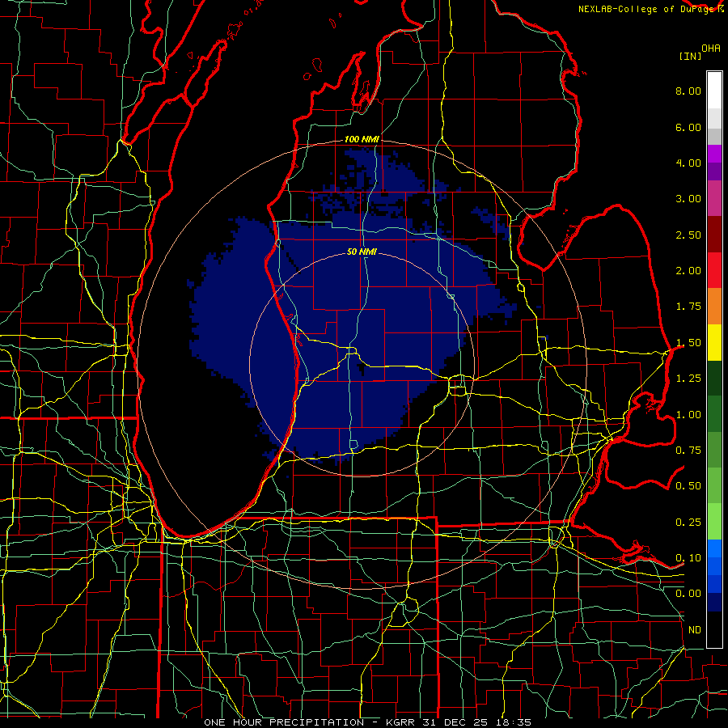The width and height of the screenshot is (728, 728).
Task: Click the 1.75 legend value
Action: 688,307
